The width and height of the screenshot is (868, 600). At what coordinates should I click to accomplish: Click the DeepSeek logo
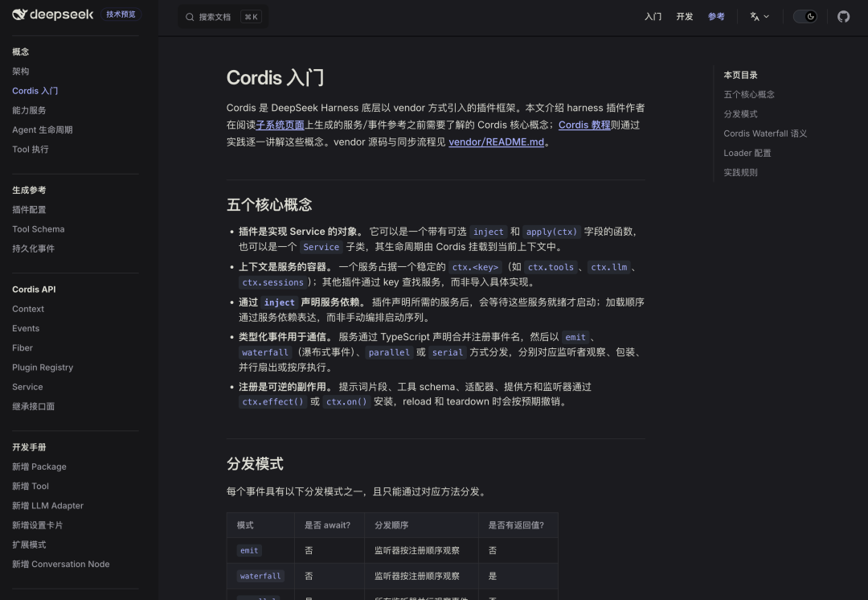pos(52,14)
